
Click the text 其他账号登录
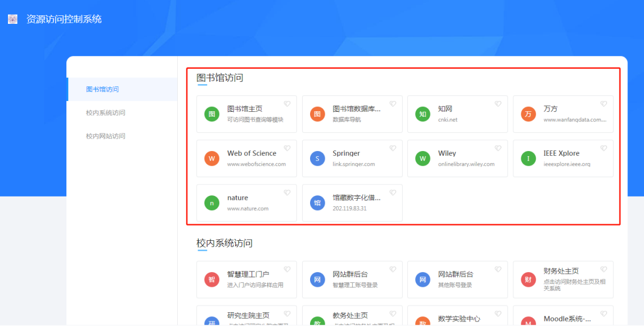455,285
